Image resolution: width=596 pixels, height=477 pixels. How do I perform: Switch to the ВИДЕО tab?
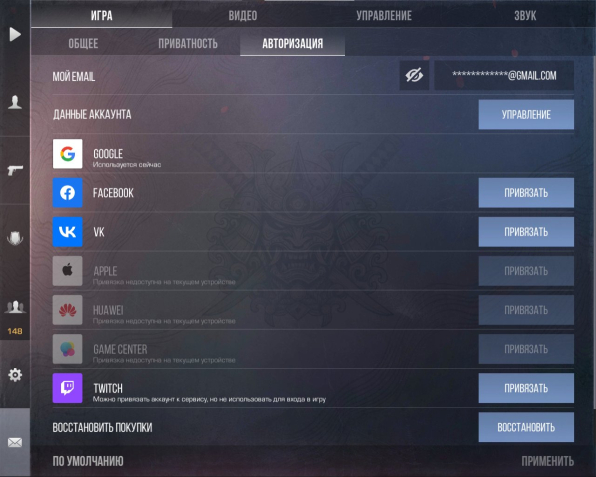[x=243, y=16]
